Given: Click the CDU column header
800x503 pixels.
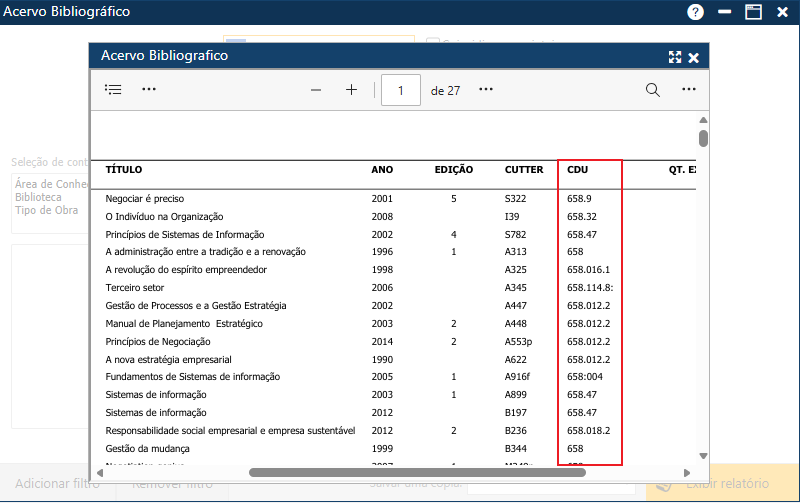Looking at the screenshot, I should point(577,170).
